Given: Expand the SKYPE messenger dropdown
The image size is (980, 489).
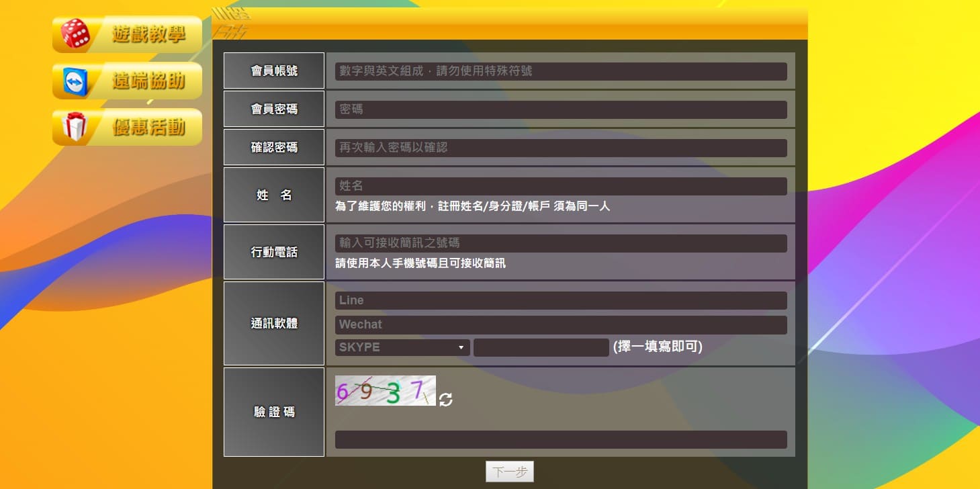Looking at the screenshot, I should 402,347.
